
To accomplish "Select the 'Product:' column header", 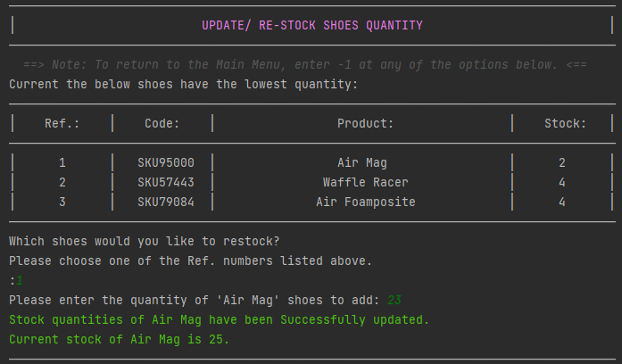I will coord(365,123).
